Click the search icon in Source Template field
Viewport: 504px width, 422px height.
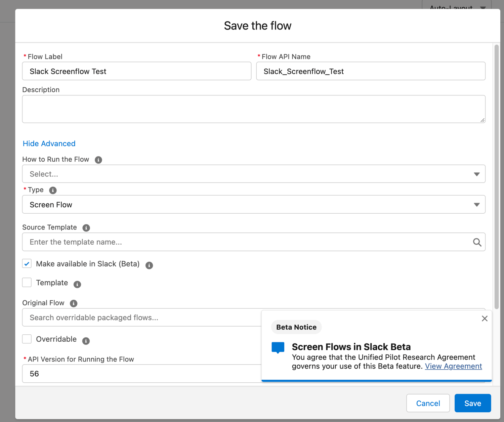(x=477, y=242)
